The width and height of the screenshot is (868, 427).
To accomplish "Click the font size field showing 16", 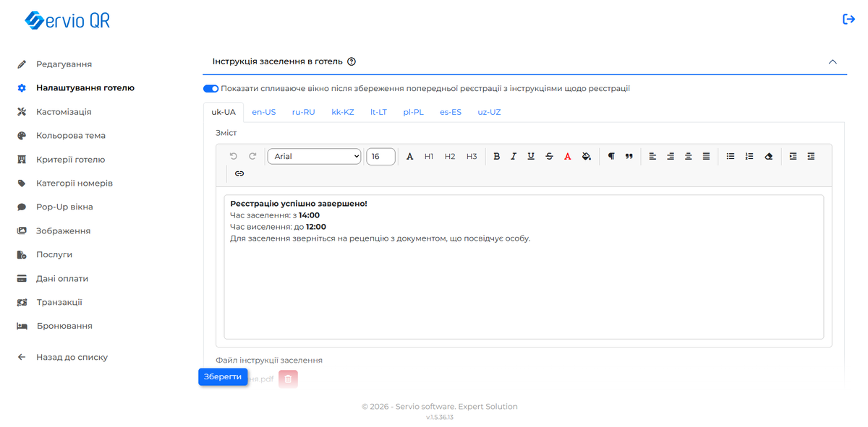I will click(380, 156).
